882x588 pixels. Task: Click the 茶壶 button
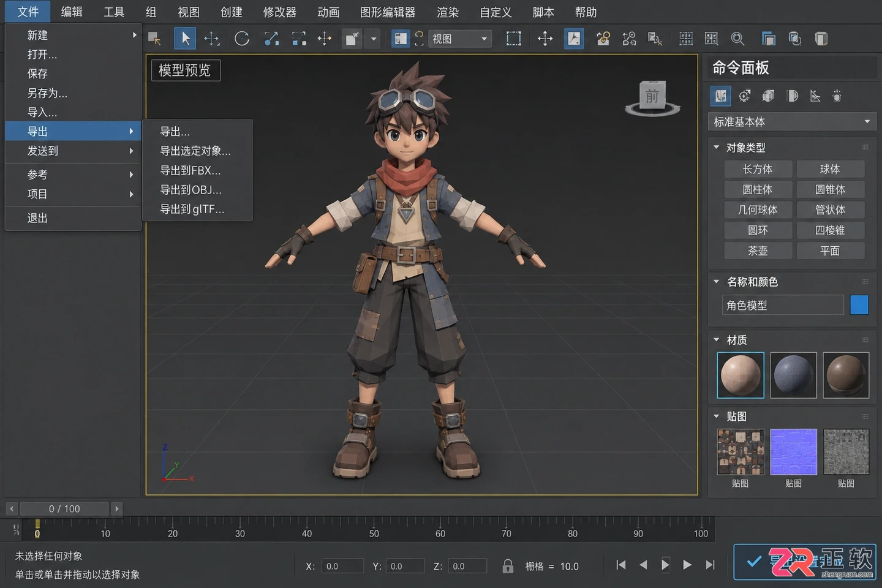(x=758, y=251)
